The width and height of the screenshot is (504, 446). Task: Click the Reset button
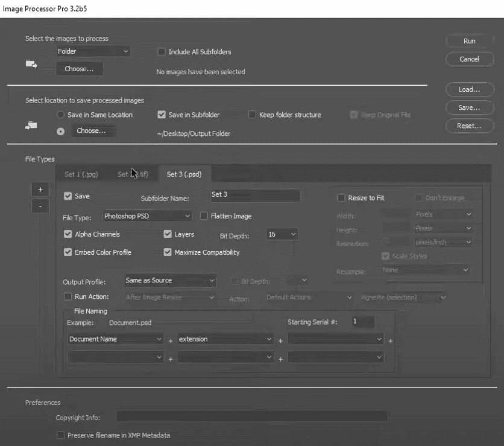[469, 126]
